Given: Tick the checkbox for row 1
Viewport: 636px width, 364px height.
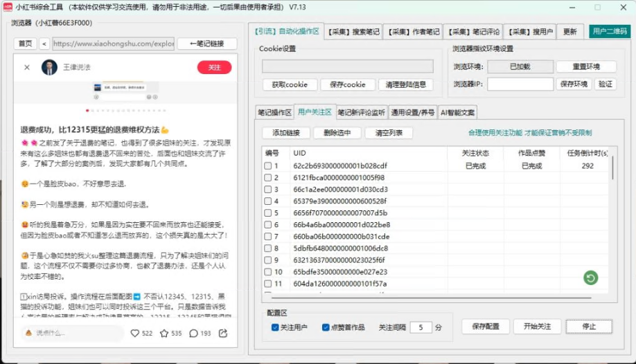Looking at the screenshot, I should point(267,166).
